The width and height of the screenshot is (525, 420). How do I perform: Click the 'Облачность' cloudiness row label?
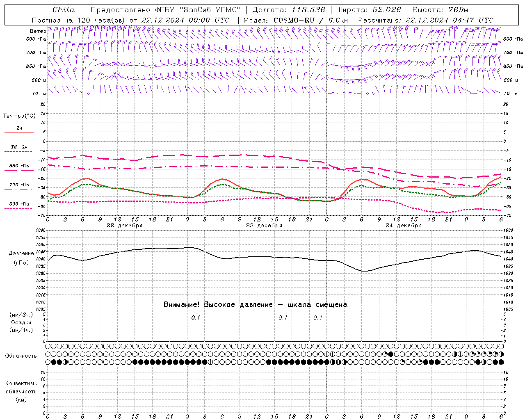[x=21, y=356]
